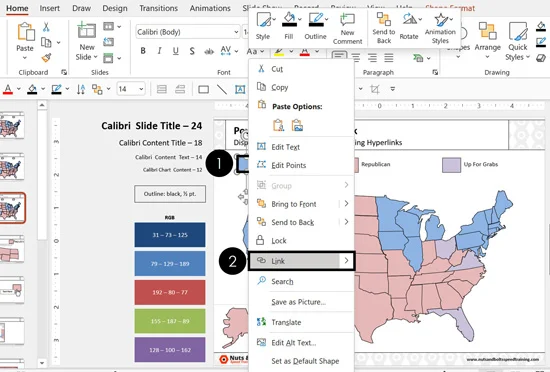The image size is (550, 372).
Task: Toggle Underline formatting
Action: point(175,51)
